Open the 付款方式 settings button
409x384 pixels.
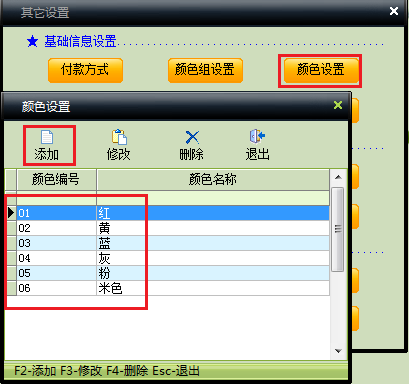[x=85, y=70]
